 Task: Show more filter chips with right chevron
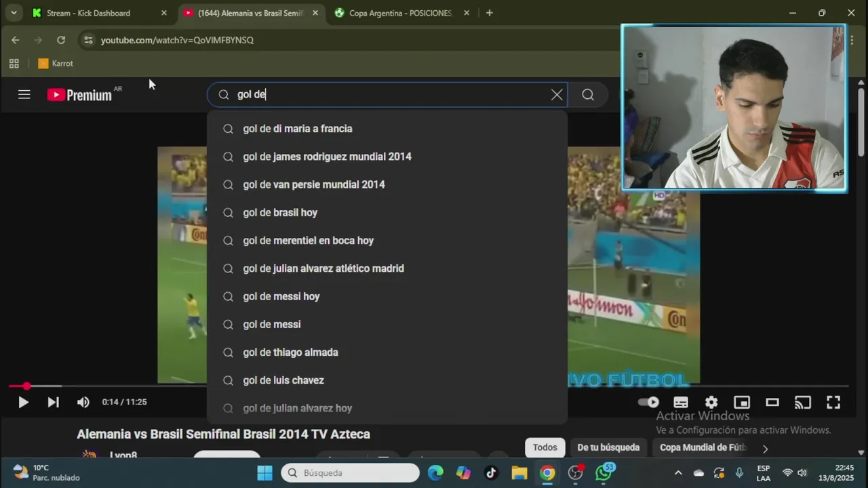coord(765,448)
